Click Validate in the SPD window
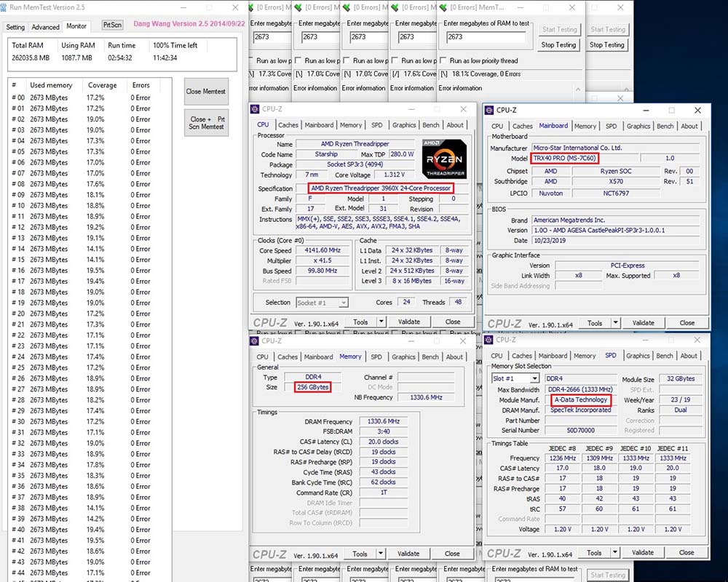The height and width of the screenshot is (582, 728). tap(643, 552)
